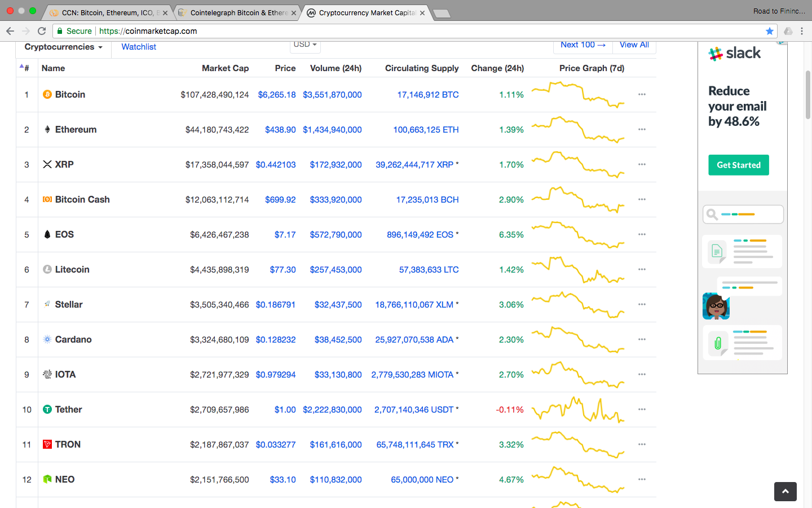Screen dimensions: 812x508
Task: Click the browser forward arrow
Action: pos(26,31)
